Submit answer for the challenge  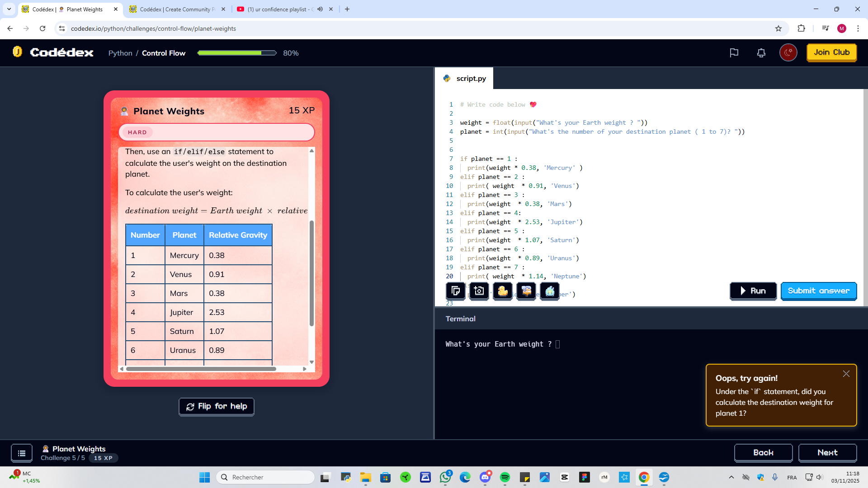point(819,291)
